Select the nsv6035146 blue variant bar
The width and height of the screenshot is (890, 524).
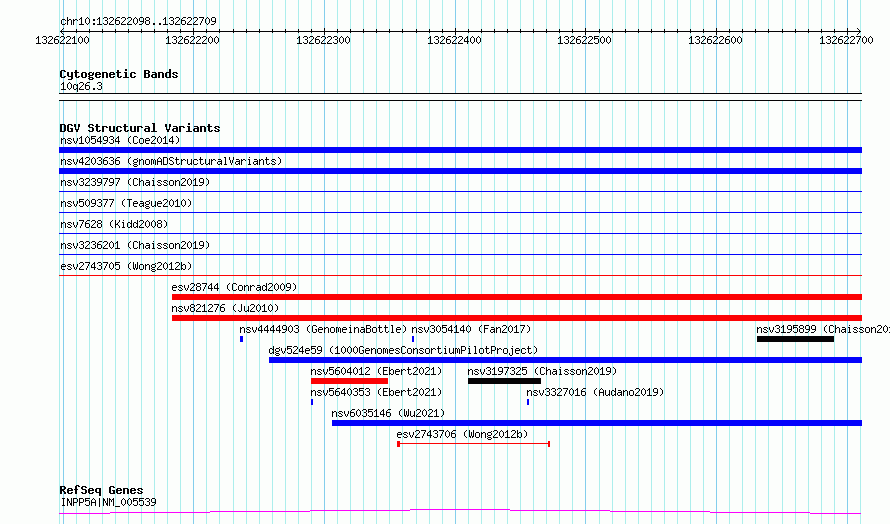click(x=597, y=423)
